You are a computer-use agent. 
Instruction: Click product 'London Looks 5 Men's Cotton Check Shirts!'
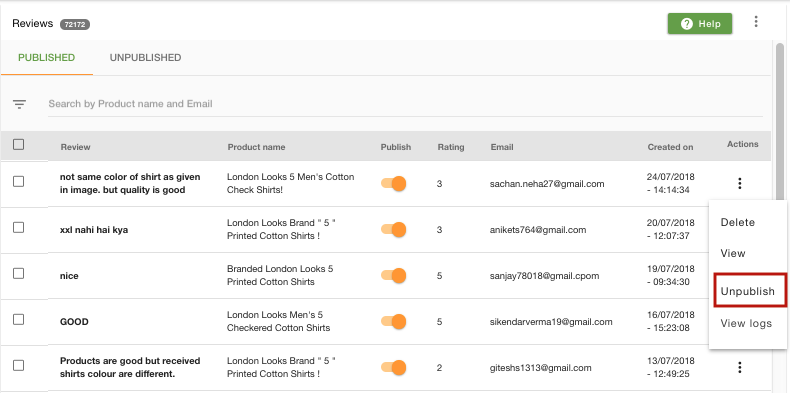[291, 183]
